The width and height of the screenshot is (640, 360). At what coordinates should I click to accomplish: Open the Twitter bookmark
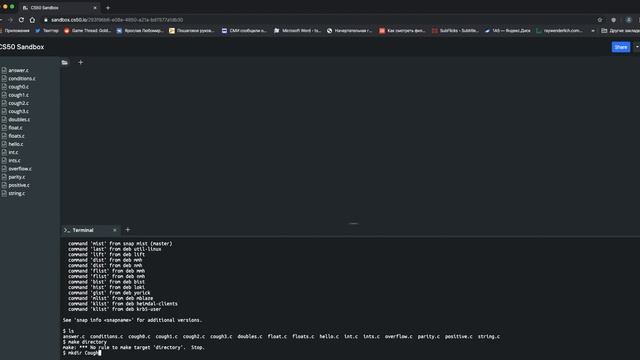pos(47,31)
